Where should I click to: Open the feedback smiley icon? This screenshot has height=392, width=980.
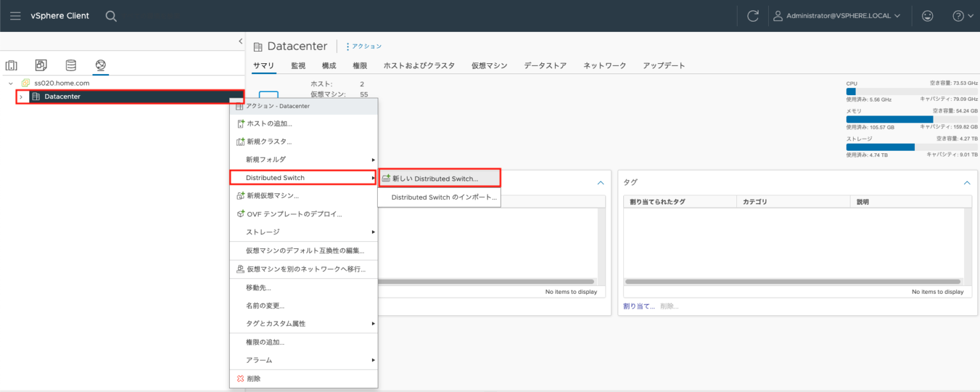point(927,15)
